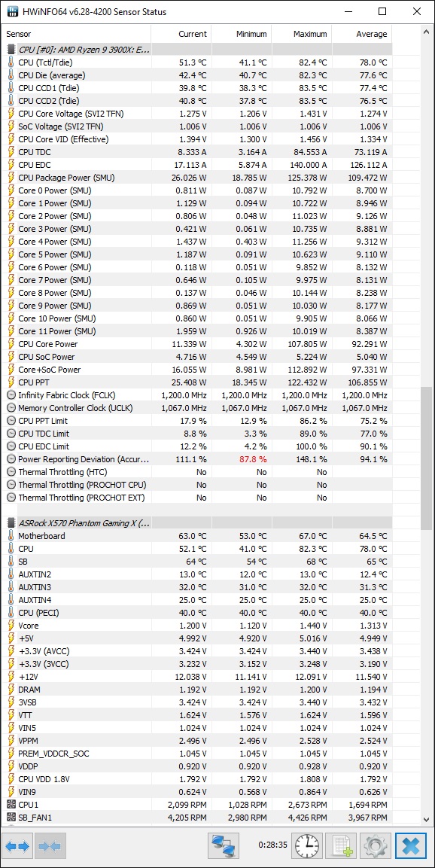Click the scrollbar down arrow
Image resolution: width=435 pixels, height=868 pixels.
pos(426,819)
